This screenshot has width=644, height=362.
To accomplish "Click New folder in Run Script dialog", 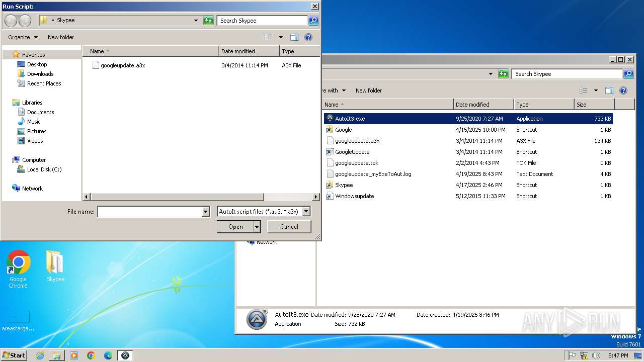I will coord(61,37).
